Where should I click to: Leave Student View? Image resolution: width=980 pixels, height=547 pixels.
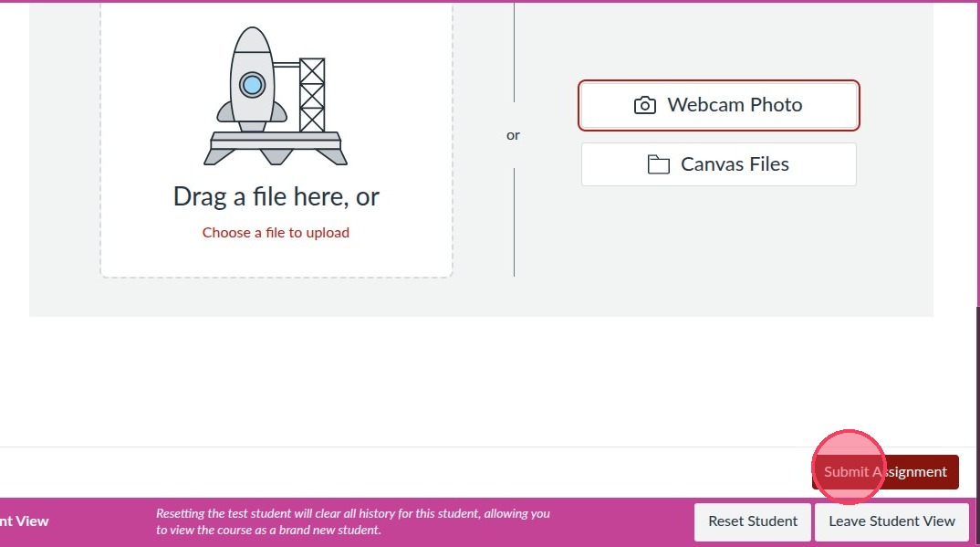tap(891, 521)
